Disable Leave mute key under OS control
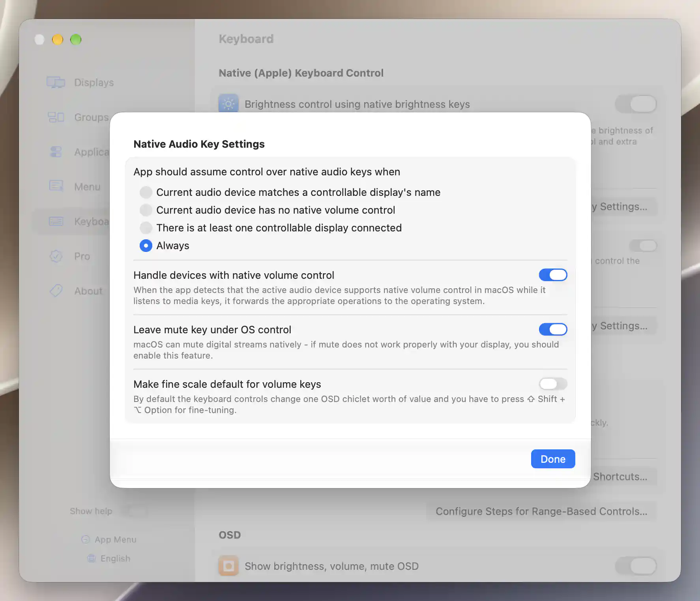Image resolution: width=700 pixels, height=601 pixels. pos(553,329)
